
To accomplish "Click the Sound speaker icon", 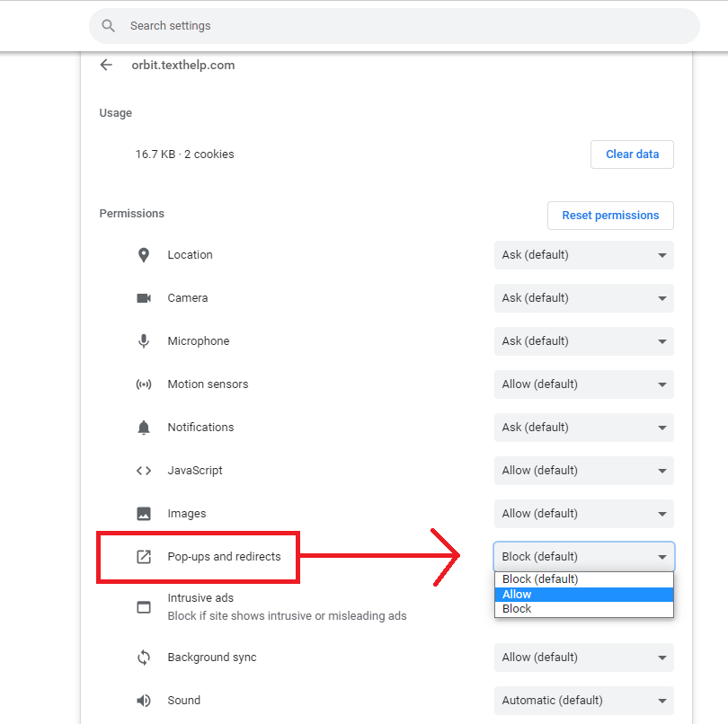I will tap(144, 701).
